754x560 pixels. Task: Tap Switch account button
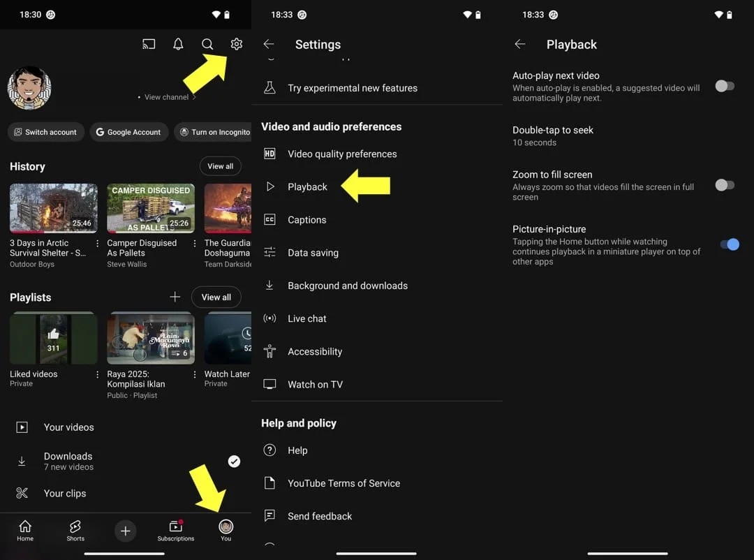point(45,132)
